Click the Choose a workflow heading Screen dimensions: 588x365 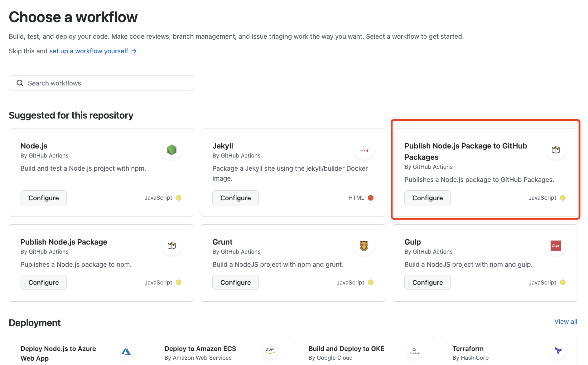[x=73, y=17]
